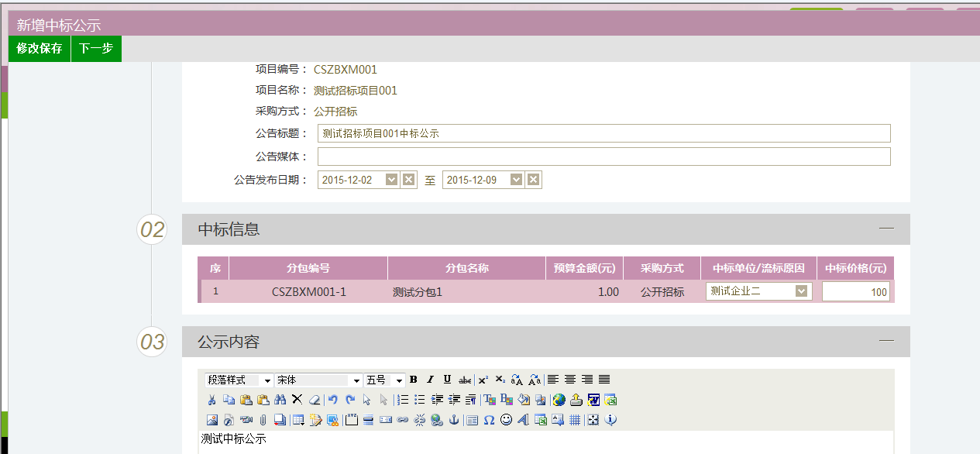Center align the editor text
The height and width of the screenshot is (454, 980).
coord(570,380)
